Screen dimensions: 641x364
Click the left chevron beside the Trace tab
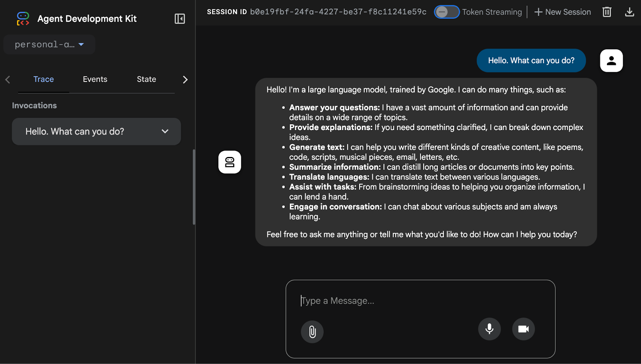tap(7, 79)
